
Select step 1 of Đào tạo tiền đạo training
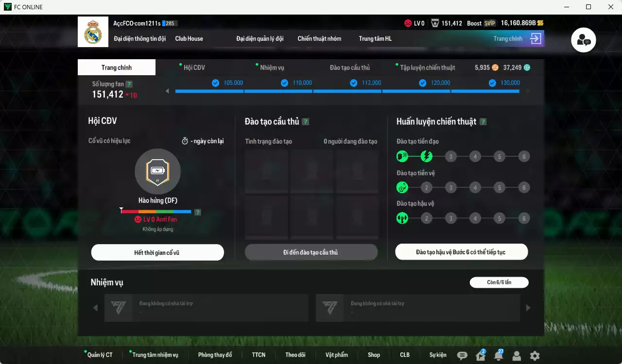tap(402, 156)
